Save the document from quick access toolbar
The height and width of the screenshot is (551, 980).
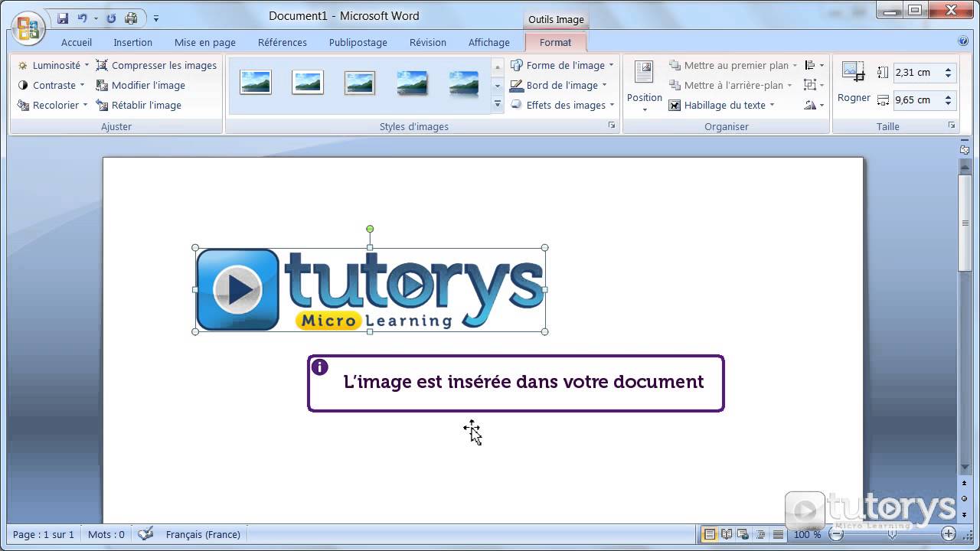click(x=63, y=18)
